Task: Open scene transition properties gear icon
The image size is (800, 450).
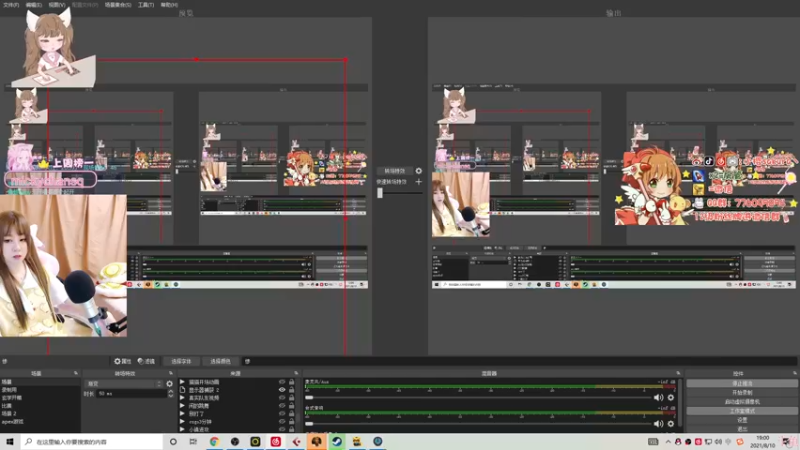Action: point(169,384)
